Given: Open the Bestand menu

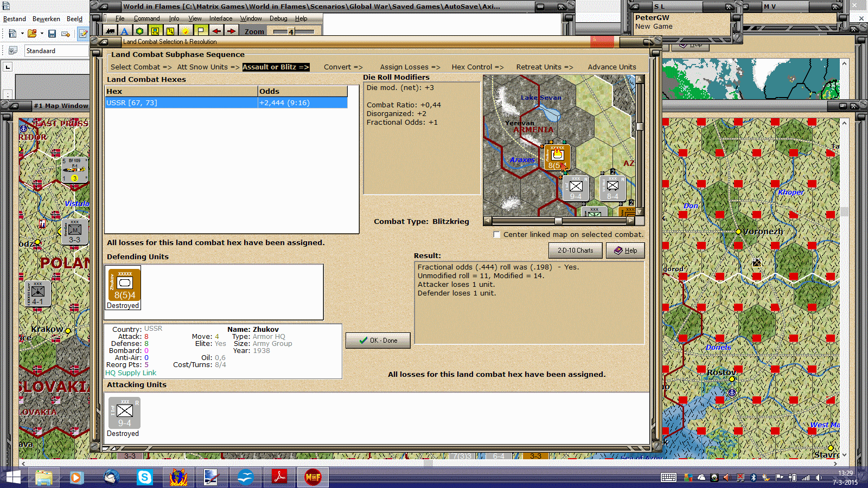Looking at the screenshot, I should [15, 19].
